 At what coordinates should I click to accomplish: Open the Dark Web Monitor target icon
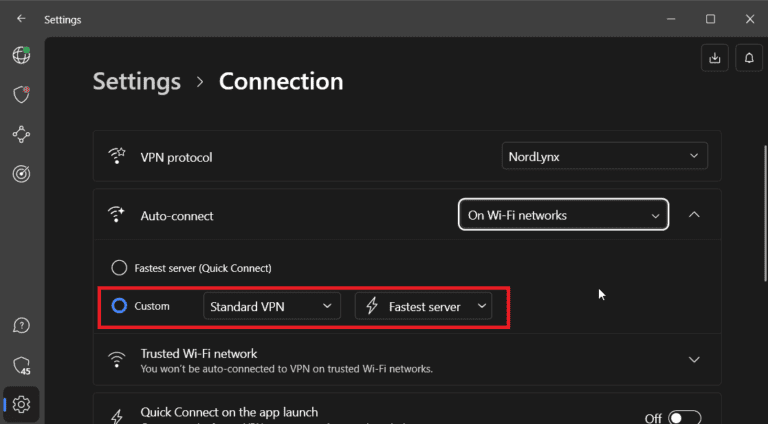(21, 174)
